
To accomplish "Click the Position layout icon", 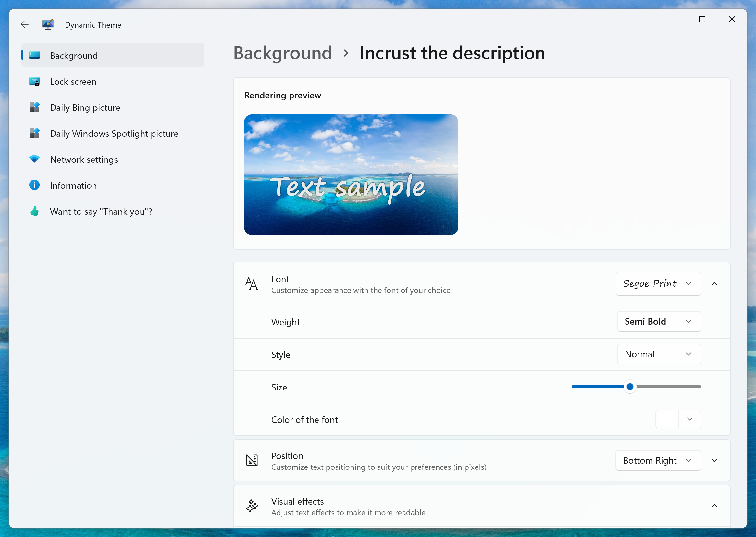I will pos(252,460).
